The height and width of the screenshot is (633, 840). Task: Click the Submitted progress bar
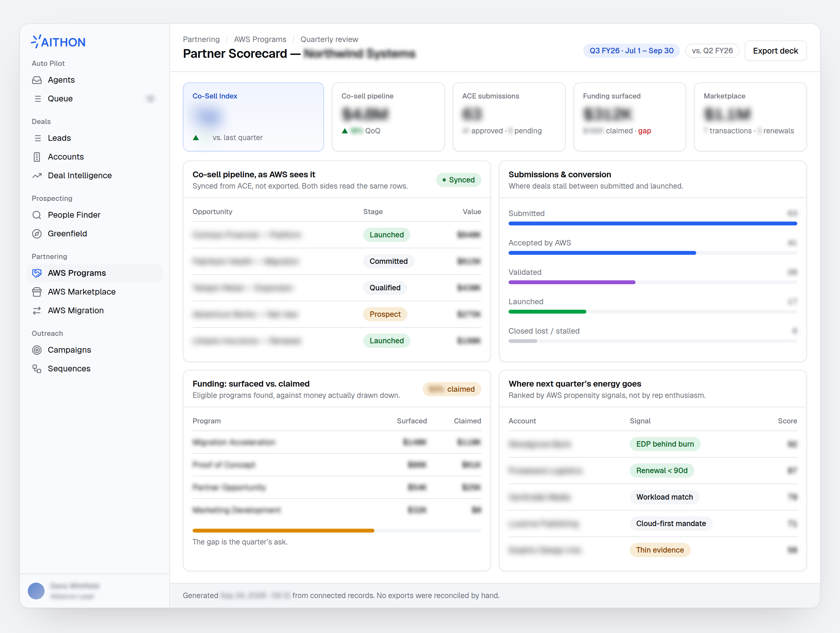653,223
